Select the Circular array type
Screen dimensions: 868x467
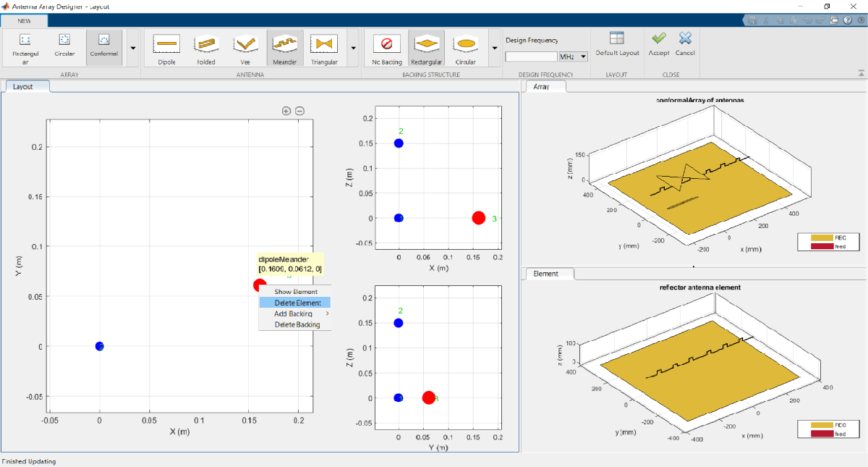64,48
